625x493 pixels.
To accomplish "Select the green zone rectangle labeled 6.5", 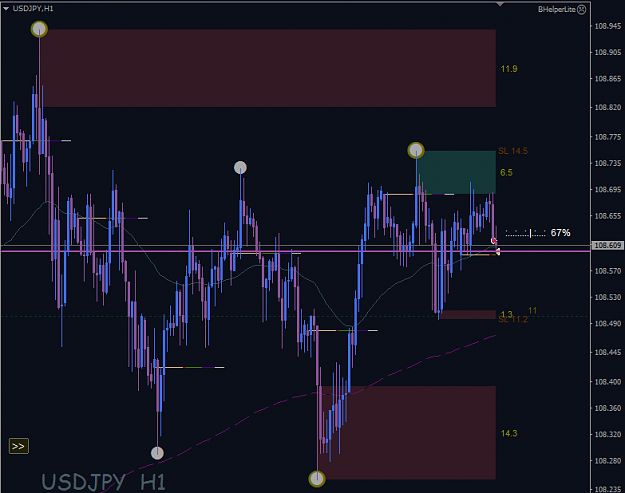I will (x=457, y=172).
